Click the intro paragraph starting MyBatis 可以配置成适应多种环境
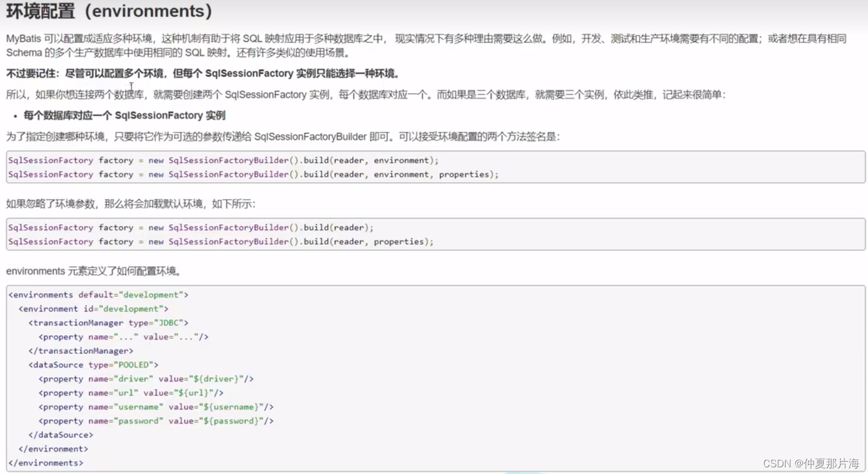 coord(426,45)
